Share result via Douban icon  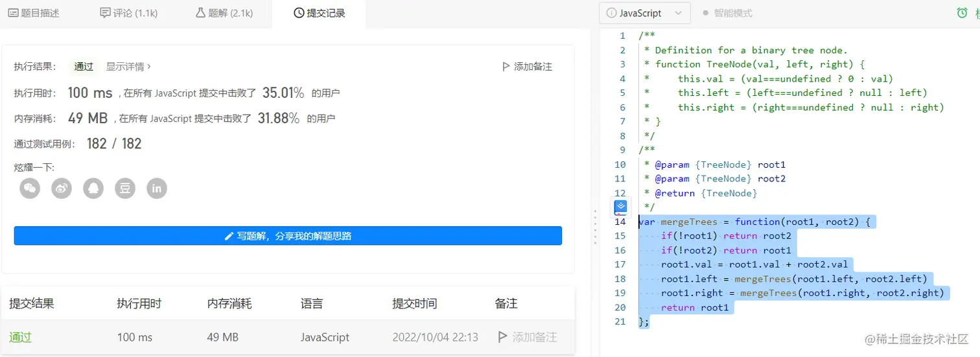[125, 189]
